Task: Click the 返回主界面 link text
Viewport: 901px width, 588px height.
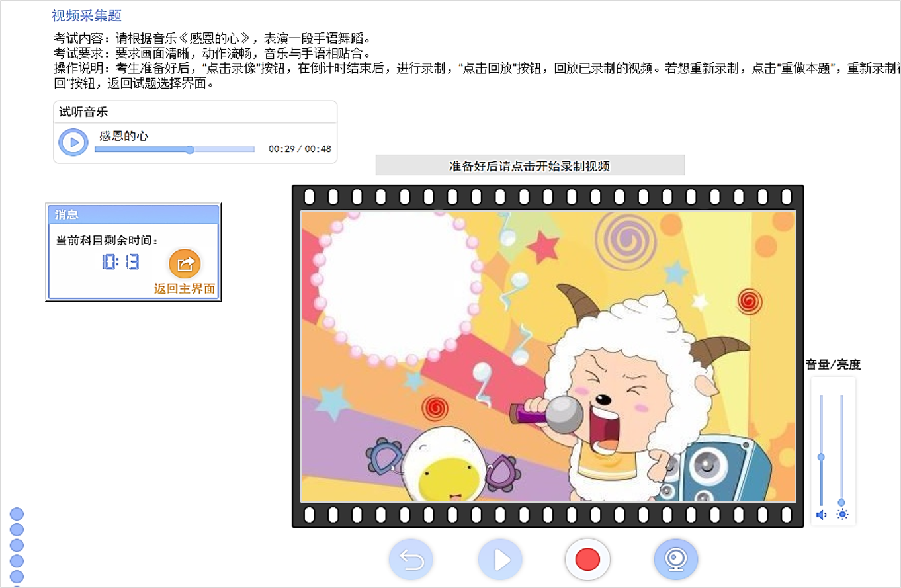Action: 185,288
